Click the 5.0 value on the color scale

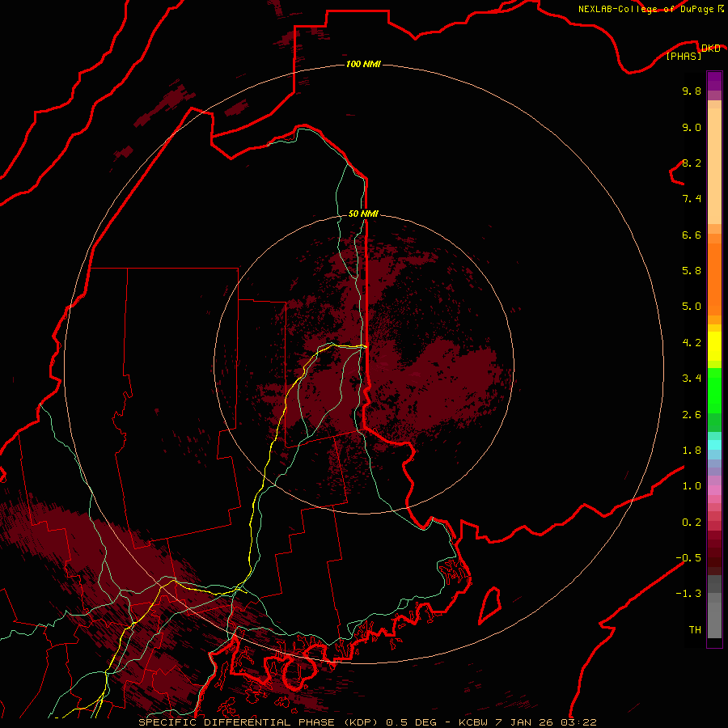tap(692, 307)
